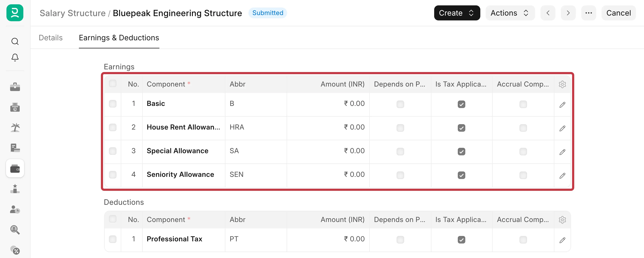This screenshot has width=644, height=258.
Task: Click the PT abbreviation cell
Action: [256, 240]
